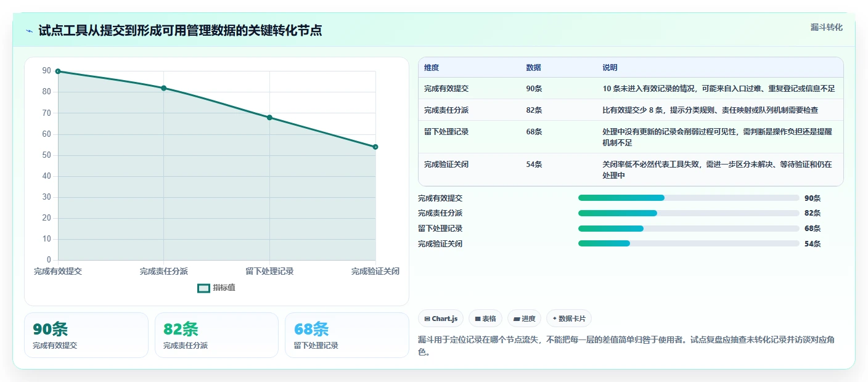Click the 数据 column header

click(x=533, y=68)
